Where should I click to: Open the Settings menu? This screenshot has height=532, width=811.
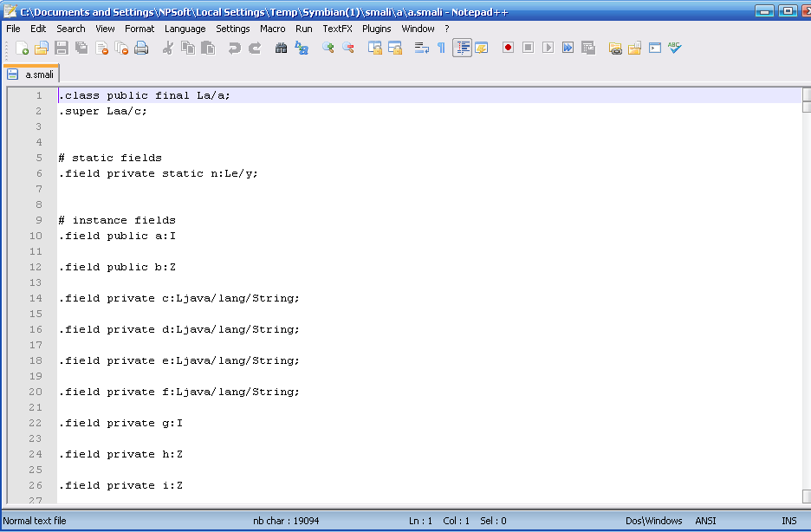[x=233, y=29]
